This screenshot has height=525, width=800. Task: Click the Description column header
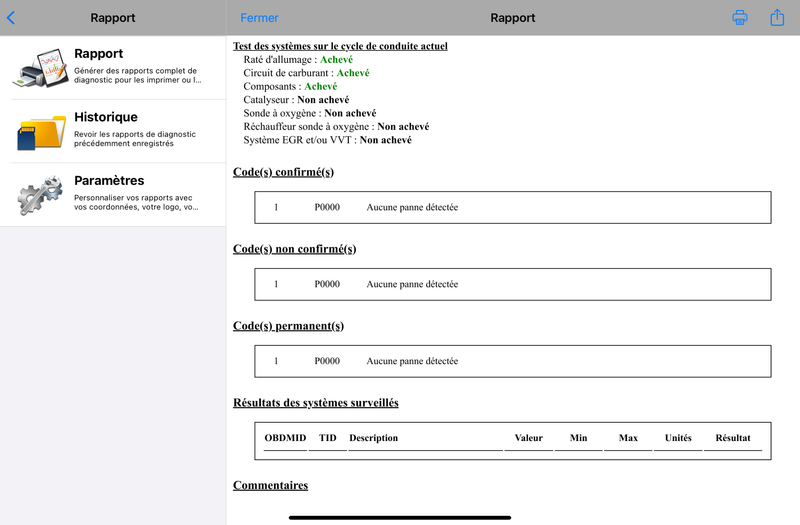coord(373,438)
